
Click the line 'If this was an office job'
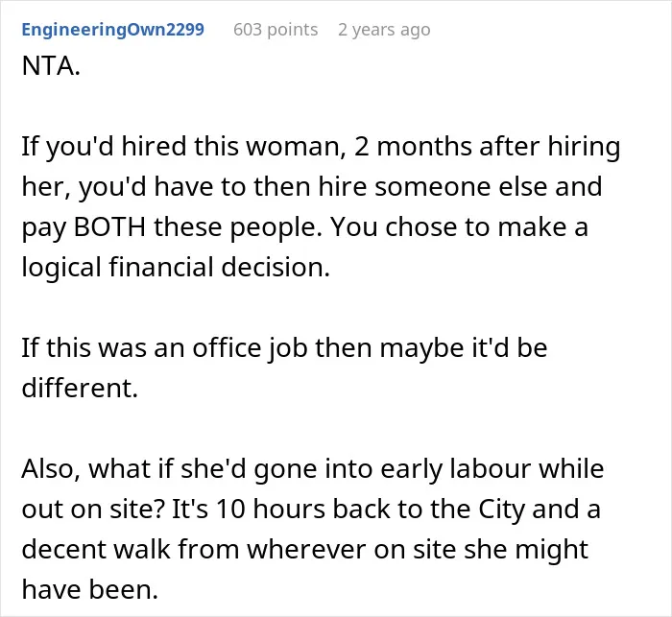tap(284, 347)
